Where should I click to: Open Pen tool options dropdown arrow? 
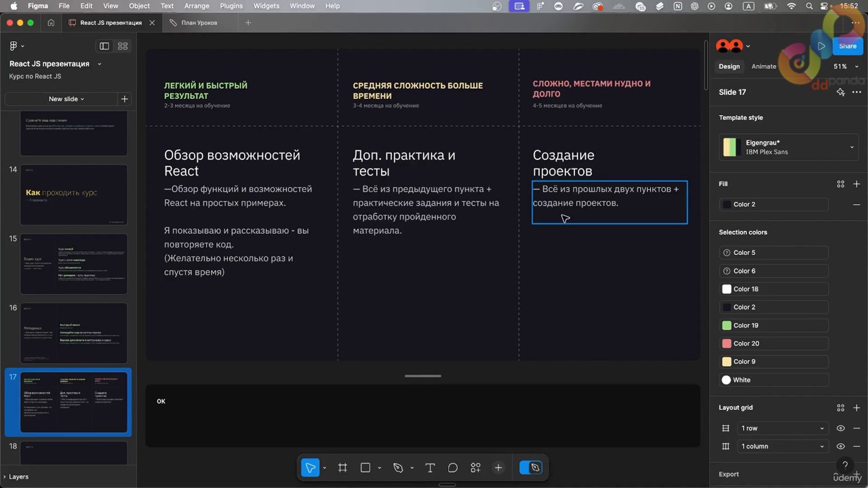coord(412,468)
